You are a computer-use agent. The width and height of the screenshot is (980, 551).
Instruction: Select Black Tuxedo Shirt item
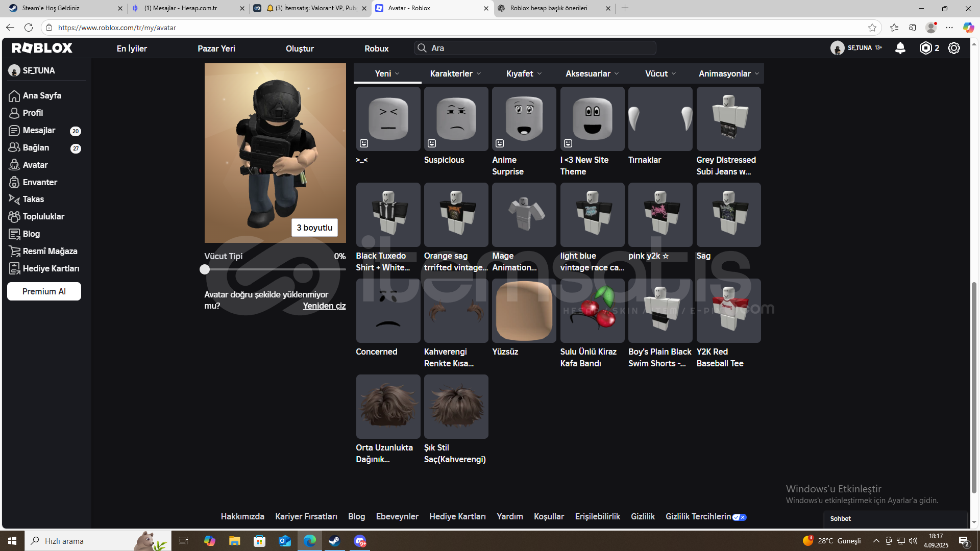[388, 214]
